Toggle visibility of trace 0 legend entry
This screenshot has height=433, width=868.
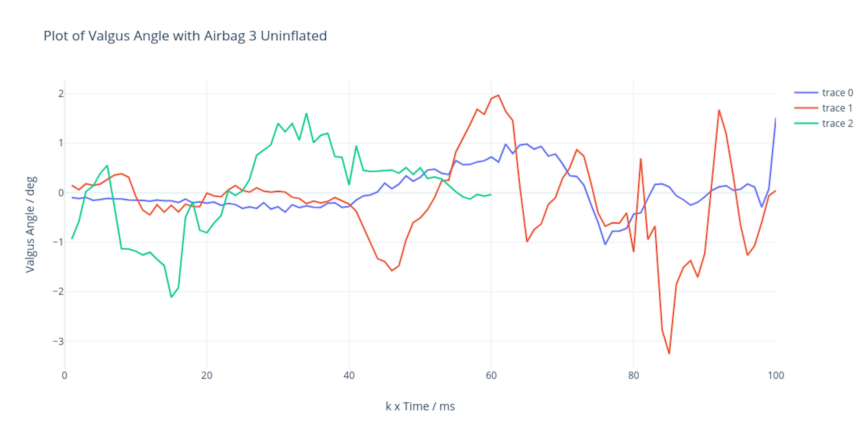pyautogui.click(x=837, y=93)
